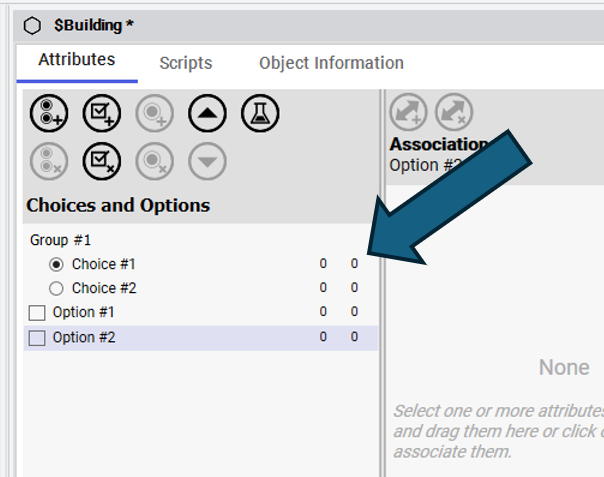
Task: Switch to the Scripts tab
Action: [x=186, y=63]
